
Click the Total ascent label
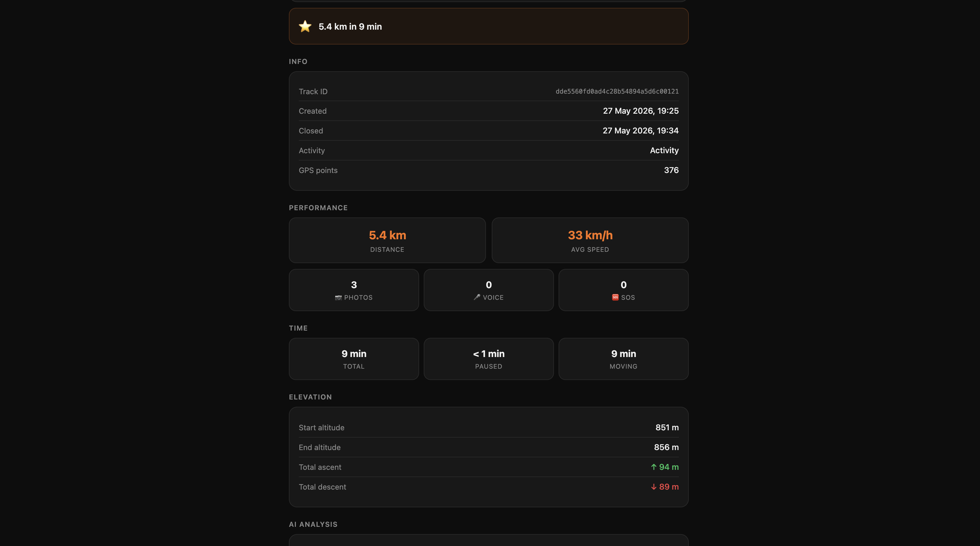pyautogui.click(x=320, y=467)
